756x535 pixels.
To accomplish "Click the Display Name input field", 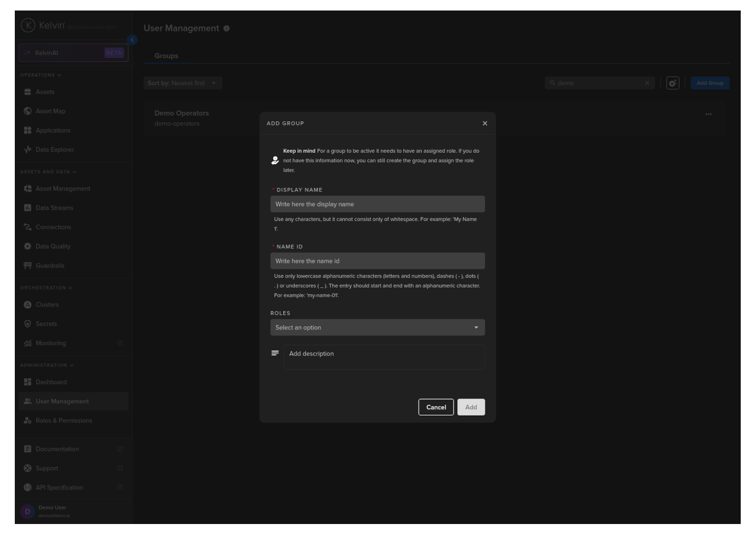I will click(377, 204).
